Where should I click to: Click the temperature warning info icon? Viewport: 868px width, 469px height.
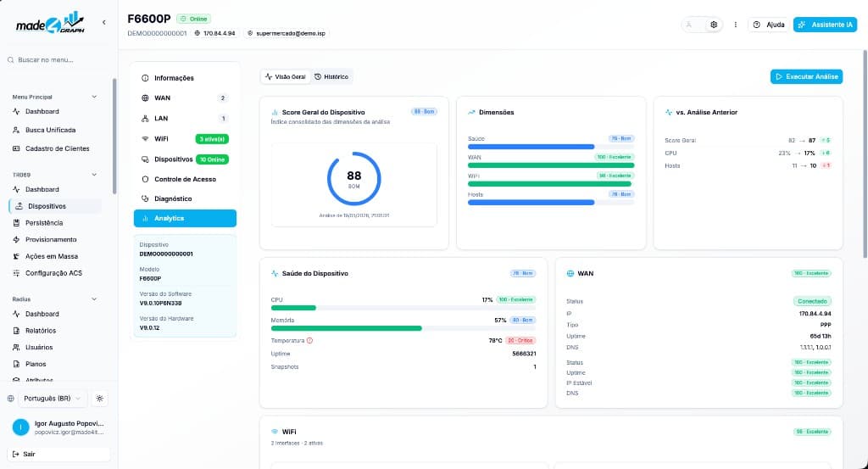pyautogui.click(x=309, y=341)
